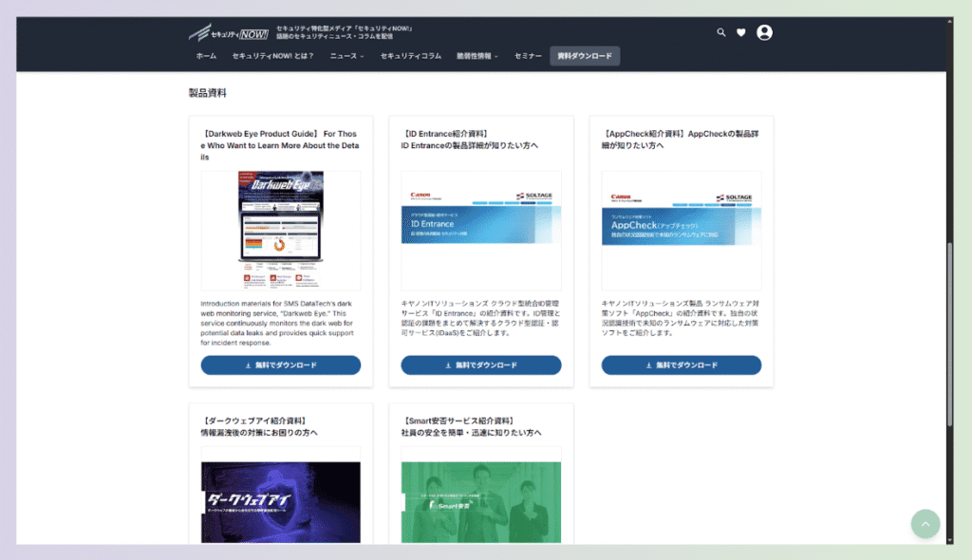Open the user account profile icon

764,32
